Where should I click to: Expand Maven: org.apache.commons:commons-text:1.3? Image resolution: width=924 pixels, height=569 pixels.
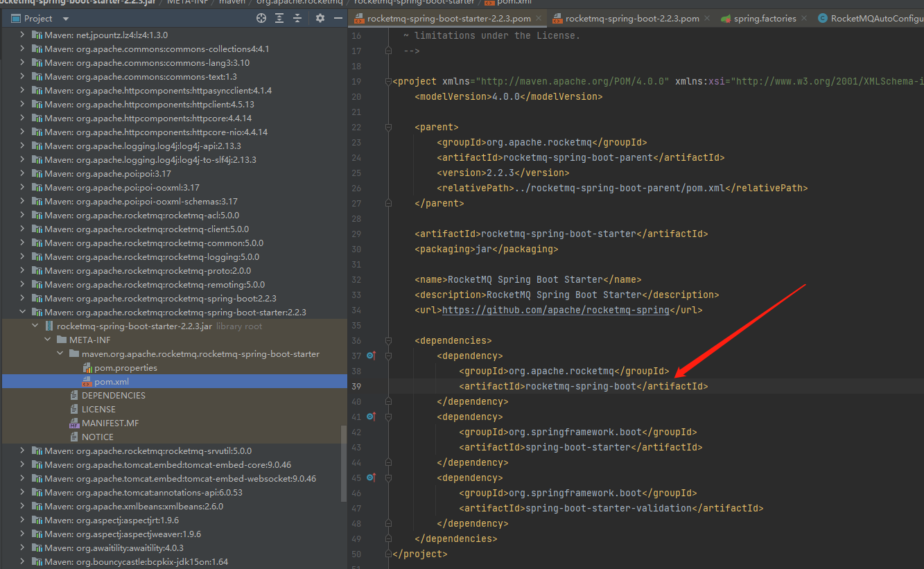tap(23, 76)
